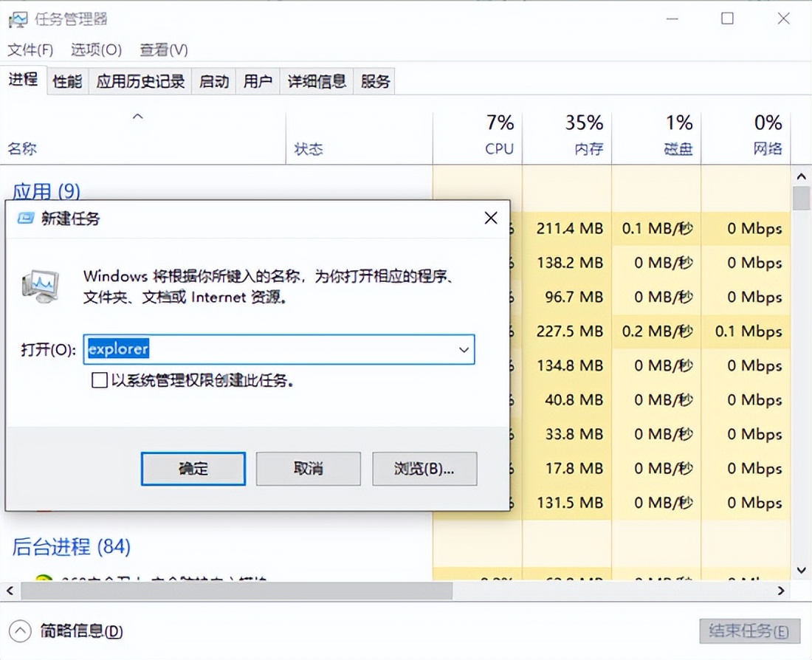Screen dimensions: 812x660
Task: Switch to the 应用历史记录 tab
Action: 140,81
